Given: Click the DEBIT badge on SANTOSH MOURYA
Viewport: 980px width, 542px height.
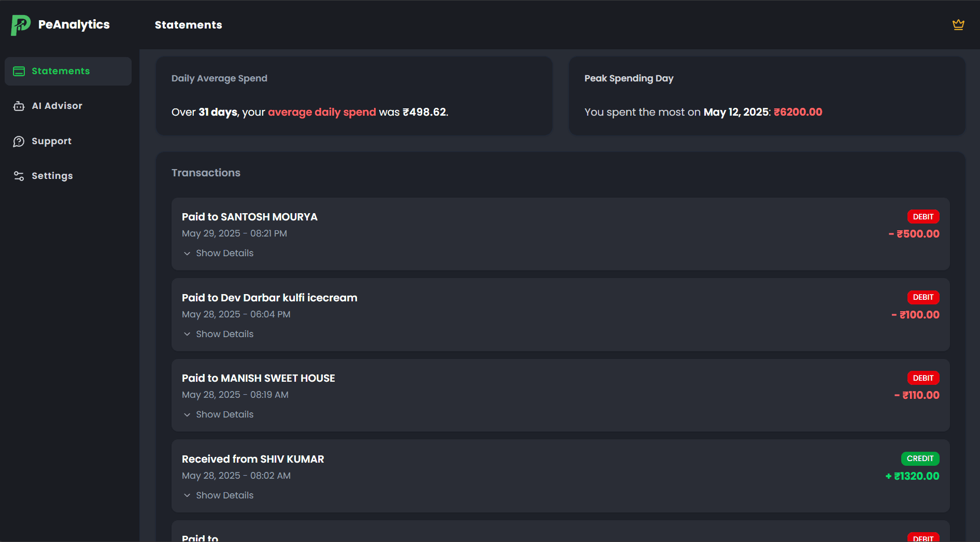Looking at the screenshot, I should point(923,217).
